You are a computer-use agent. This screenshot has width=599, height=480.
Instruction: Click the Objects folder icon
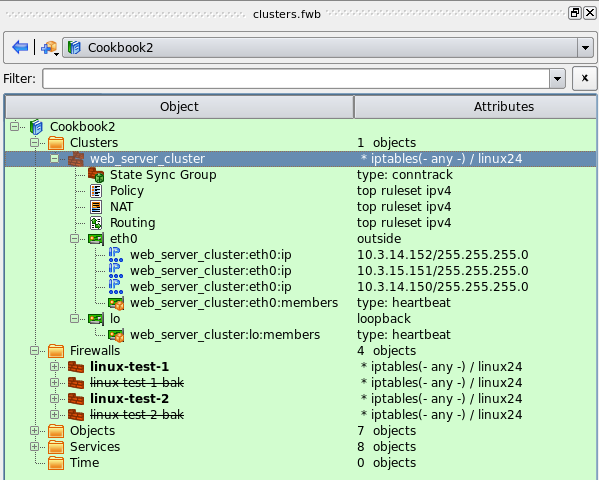56,431
